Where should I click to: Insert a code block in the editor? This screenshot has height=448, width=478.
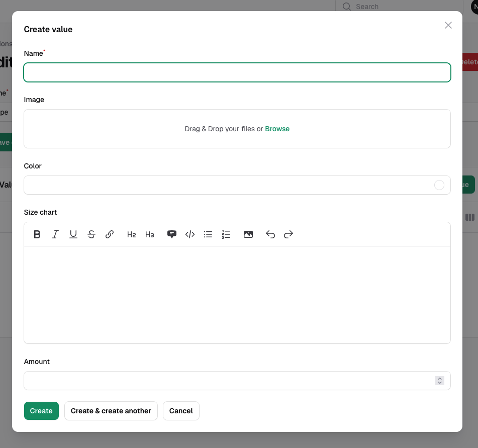pyautogui.click(x=190, y=234)
